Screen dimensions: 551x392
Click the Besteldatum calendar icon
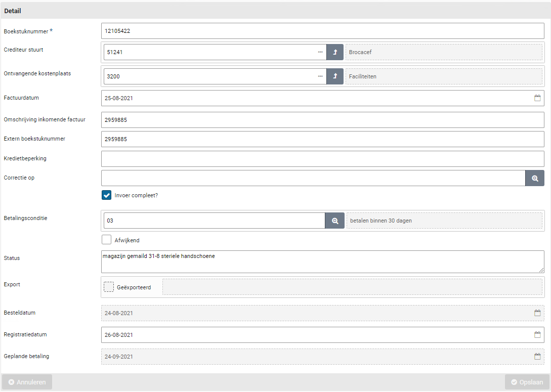click(x=537, y=313)
